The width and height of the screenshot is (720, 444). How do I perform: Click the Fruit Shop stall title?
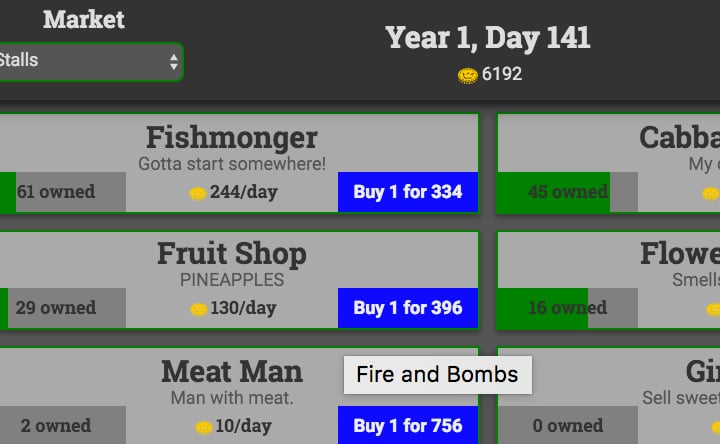232,254
